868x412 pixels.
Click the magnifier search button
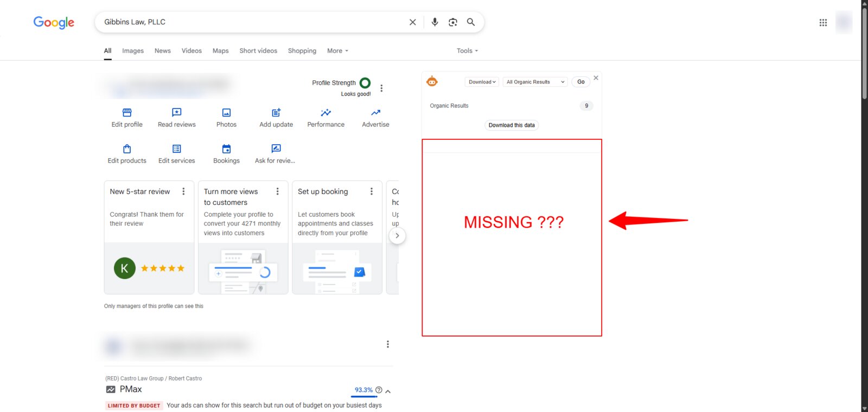(471, 22)
